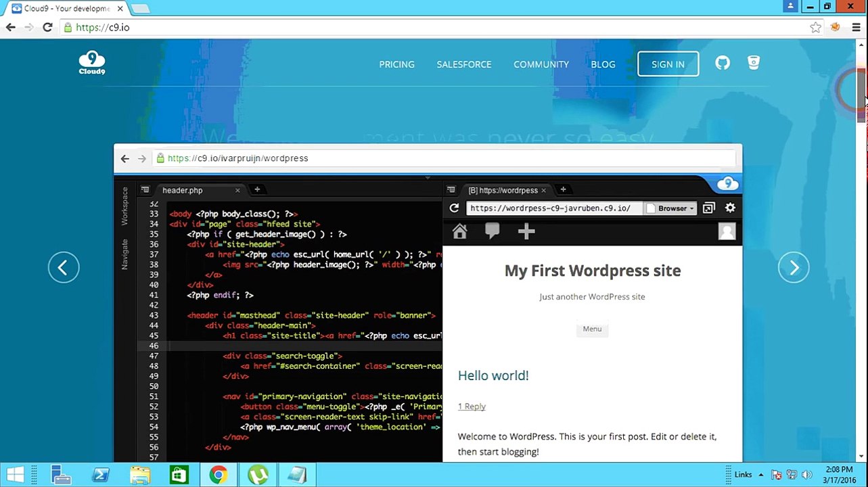Screen dimensions: 868x487
Task: Open the BLOG page
Action: (x=603, y=64)
